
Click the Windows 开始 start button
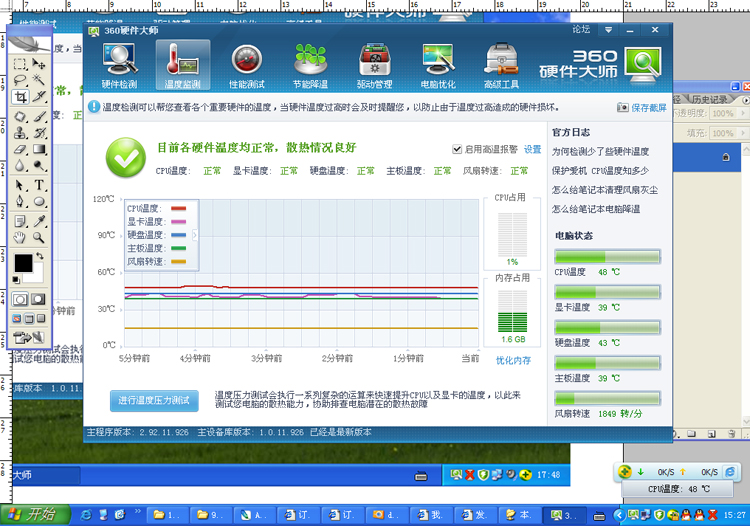pos(35,515)
